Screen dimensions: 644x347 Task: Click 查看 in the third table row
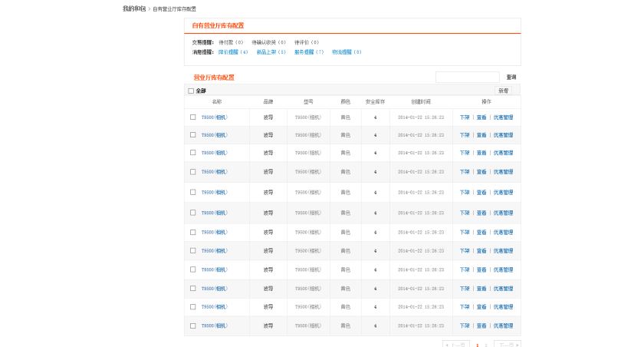(x=481, y=153)
